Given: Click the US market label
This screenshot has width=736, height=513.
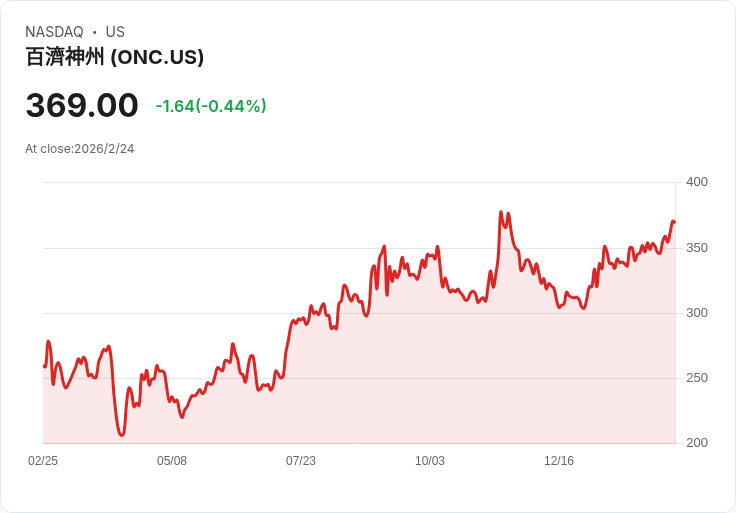Looking at the screenshot, I should click(x=115, y=32).
